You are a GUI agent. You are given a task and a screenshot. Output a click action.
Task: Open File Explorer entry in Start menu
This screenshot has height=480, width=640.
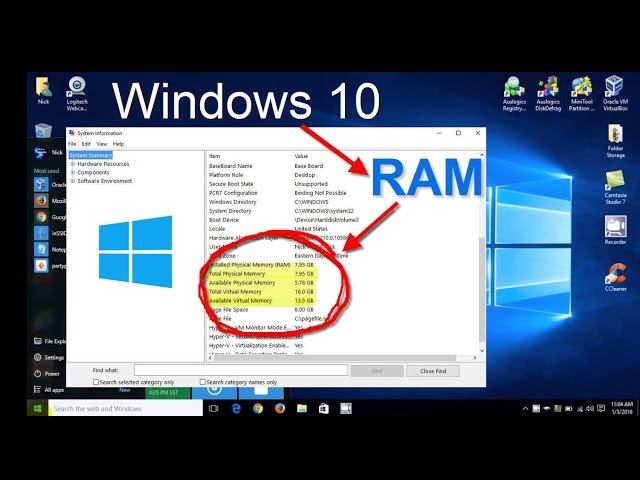point(49,341)
